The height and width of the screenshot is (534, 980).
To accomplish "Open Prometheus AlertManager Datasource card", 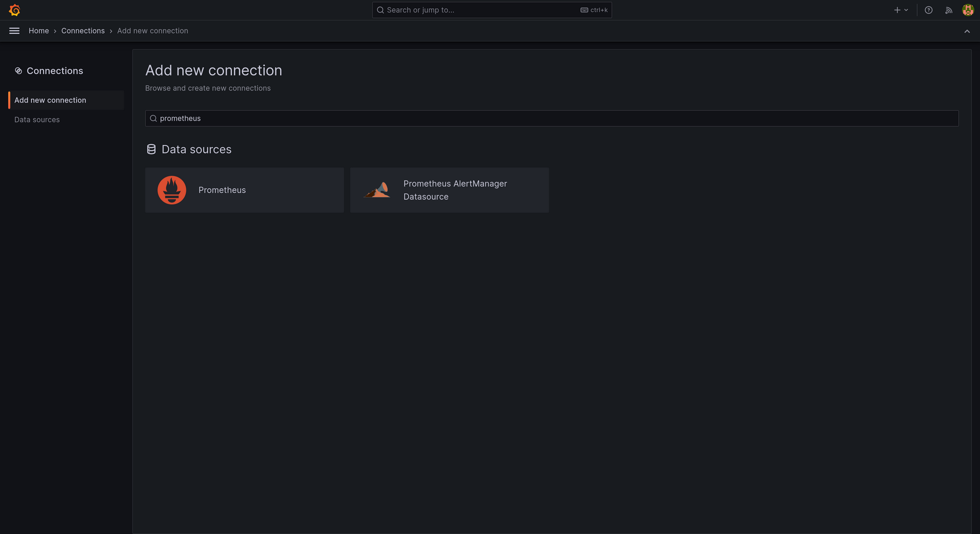I will click(x=449, y=190).
